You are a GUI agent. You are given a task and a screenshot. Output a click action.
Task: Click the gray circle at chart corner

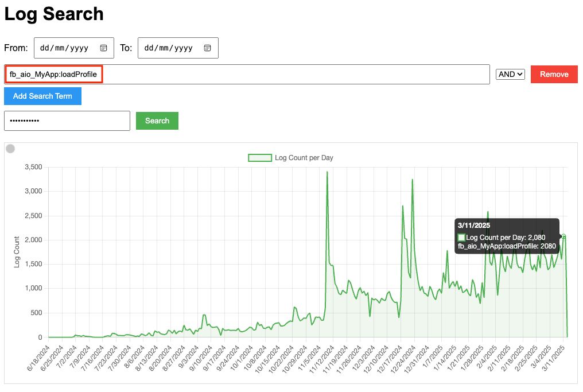[x=10, y=149]
